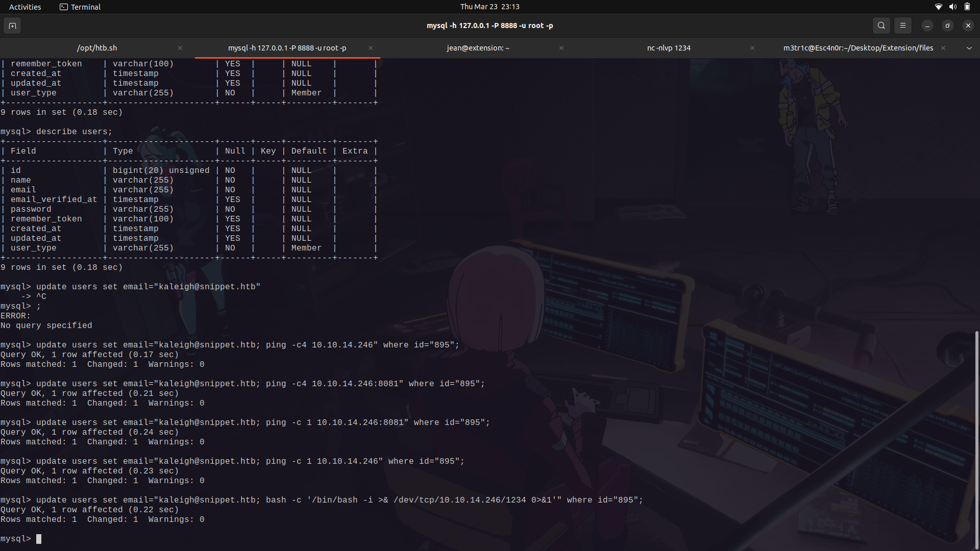Screen dimensions: 980x551
Task: Click at the mysql prompt cursor
Action: [39, 539]
